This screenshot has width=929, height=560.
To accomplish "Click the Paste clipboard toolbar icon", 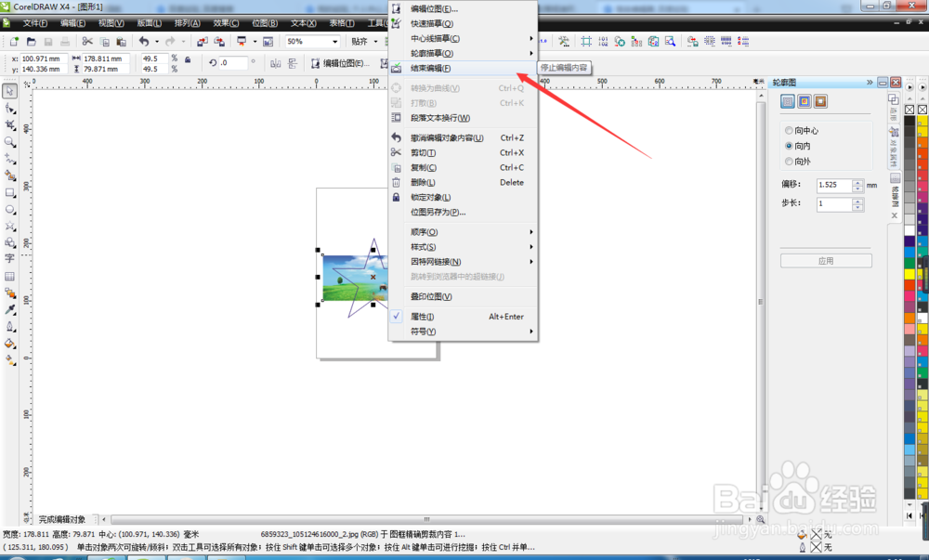I will point(122,42).
